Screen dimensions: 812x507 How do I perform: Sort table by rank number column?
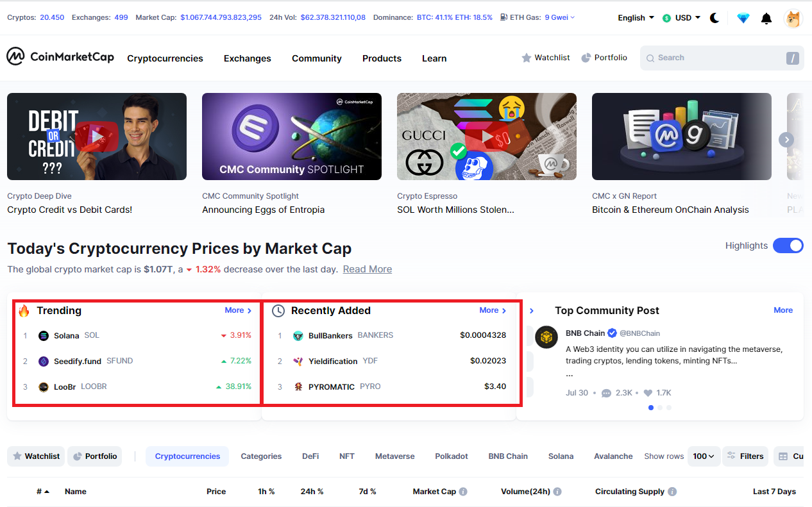pyautogui.click(x=42, y=492)
